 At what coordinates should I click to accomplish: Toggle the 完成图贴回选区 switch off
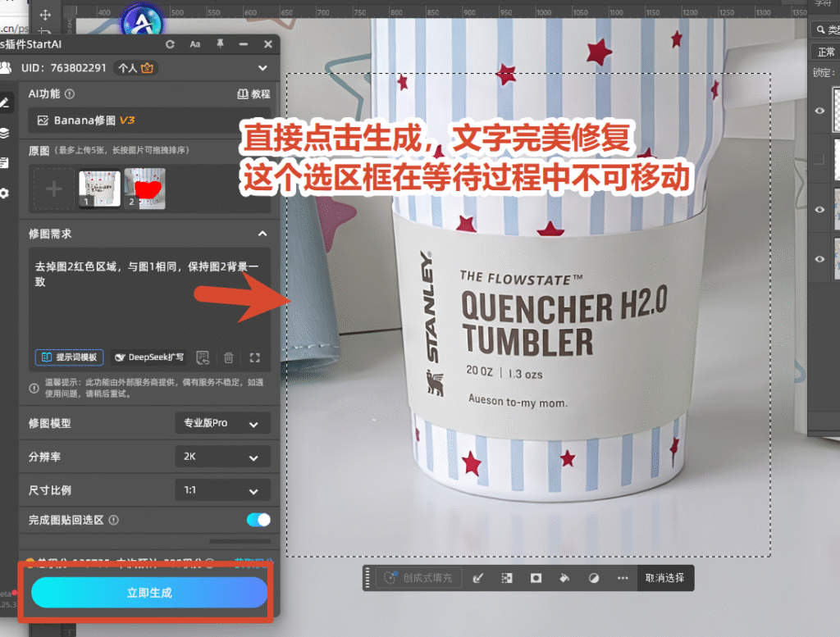click(x=258, y=520)
